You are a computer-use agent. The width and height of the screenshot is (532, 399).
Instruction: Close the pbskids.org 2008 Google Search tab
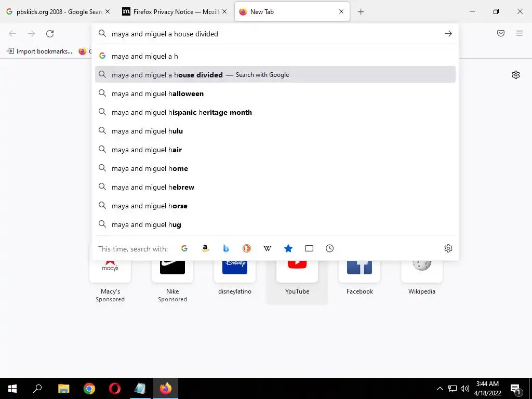(108, 11)
